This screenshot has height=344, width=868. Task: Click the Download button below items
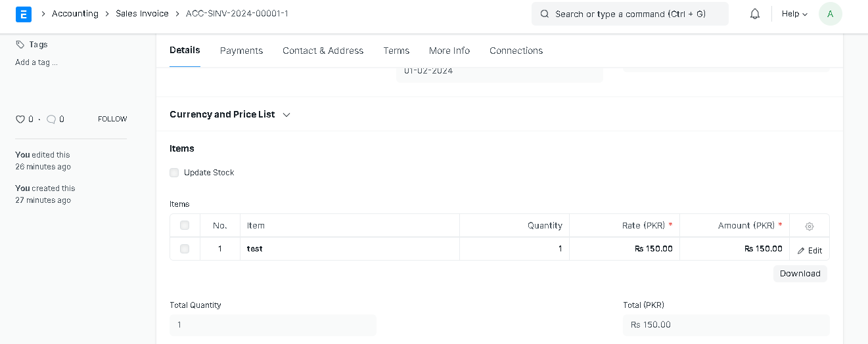coord(800,274)
